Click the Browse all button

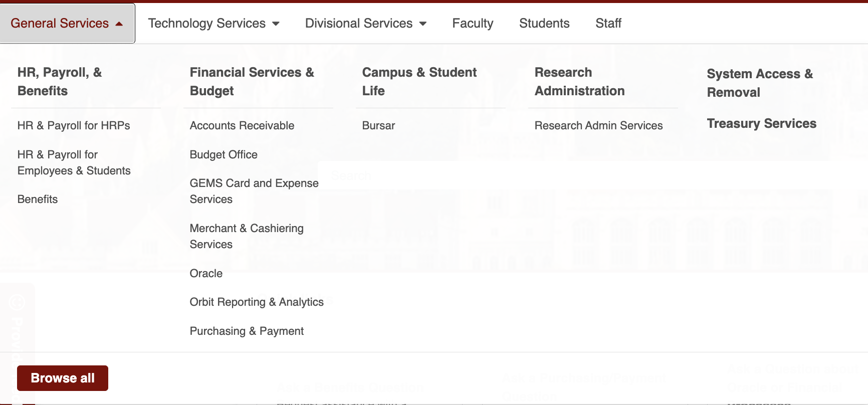[63, 378]
